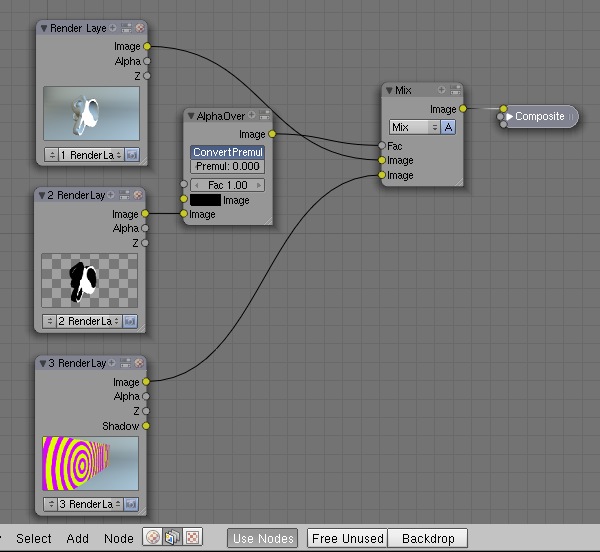Click Shadow output socket of 3 RenderLay node
This screenshot has height=552, width=600.
click(x=146, y=426)
